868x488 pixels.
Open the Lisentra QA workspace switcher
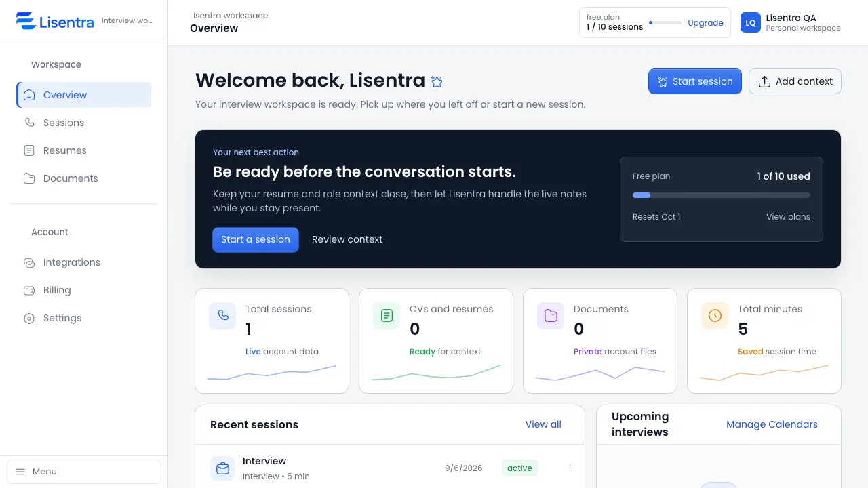point(791,22)
